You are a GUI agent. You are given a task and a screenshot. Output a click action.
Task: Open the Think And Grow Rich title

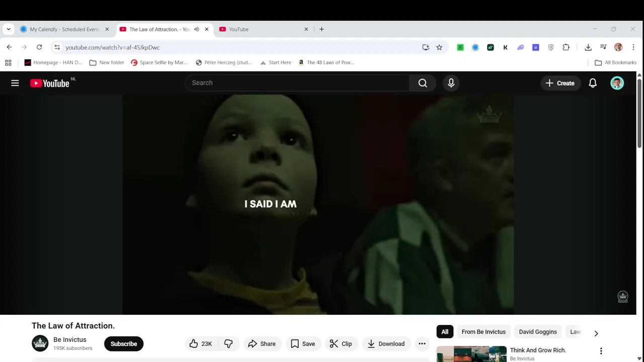click(x=538, y=350)
